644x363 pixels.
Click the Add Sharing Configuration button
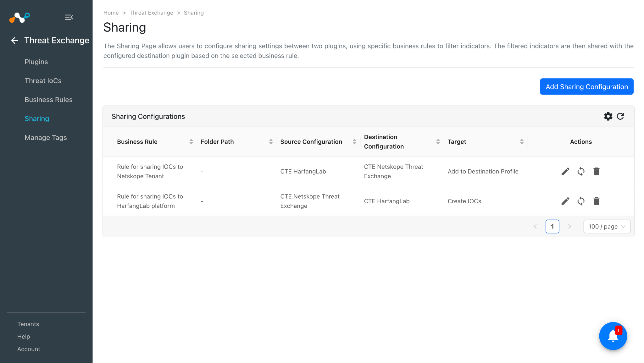click(586, 86)
